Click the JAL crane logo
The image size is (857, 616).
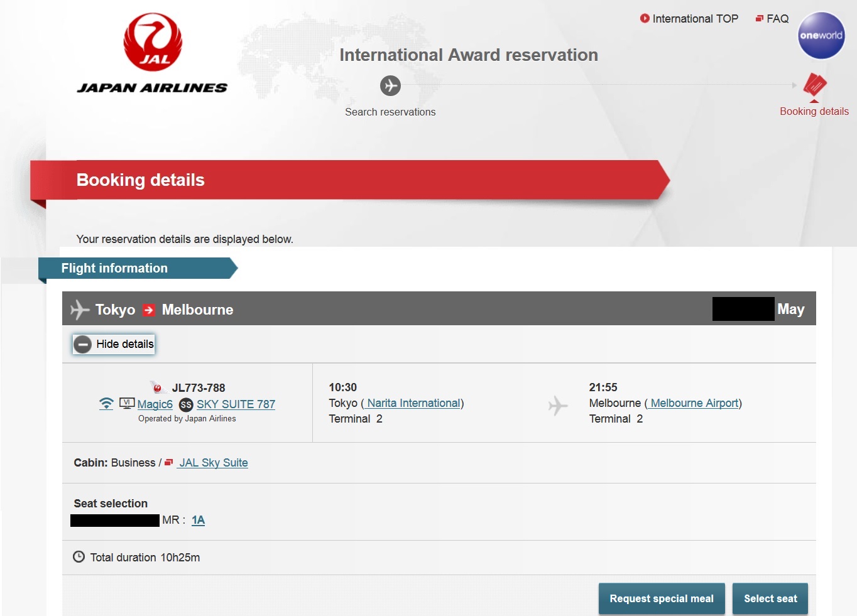tap(153, 42)
